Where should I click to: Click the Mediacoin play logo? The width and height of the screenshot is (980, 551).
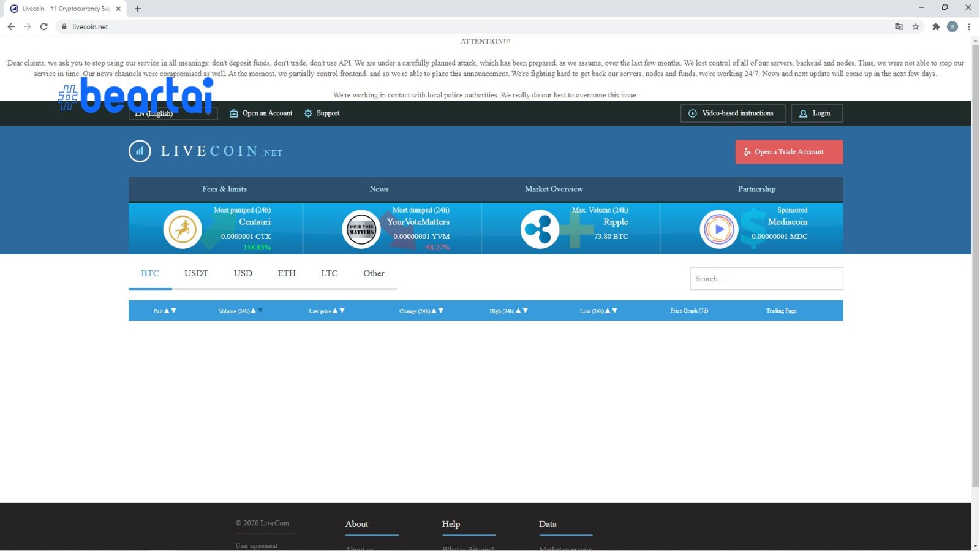718,229
